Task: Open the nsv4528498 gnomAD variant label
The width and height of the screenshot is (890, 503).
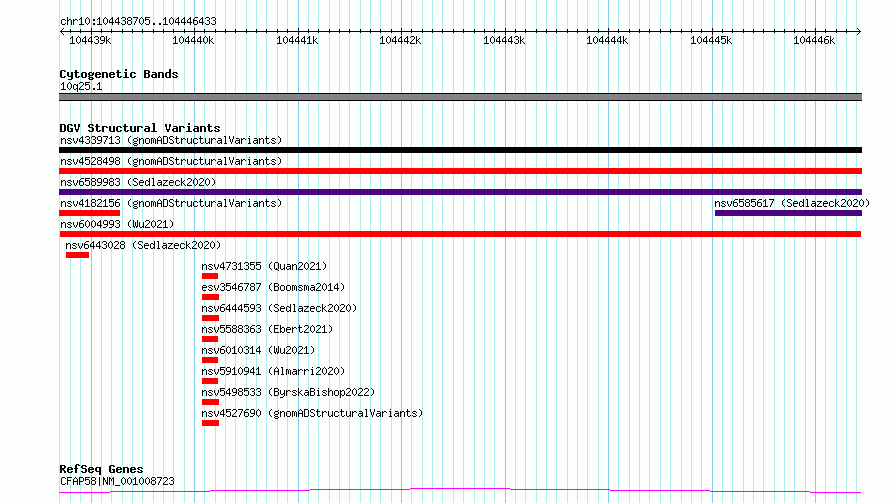Action: pos(171,161)
